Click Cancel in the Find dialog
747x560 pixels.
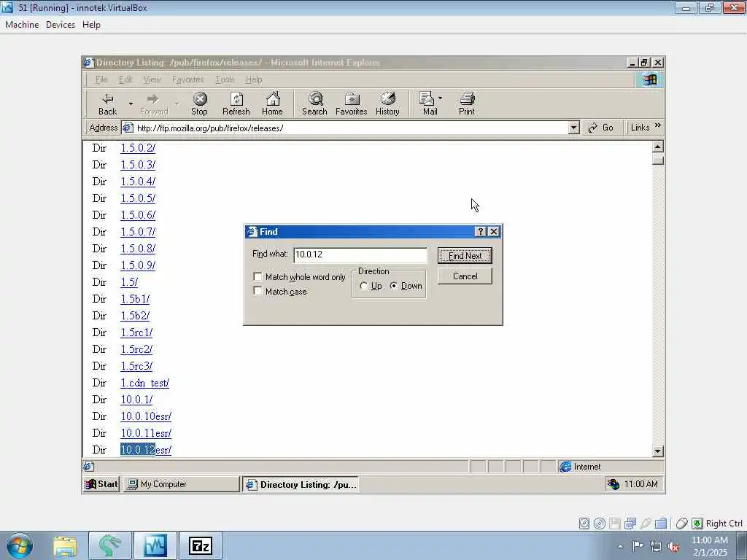tap(465, 276)
